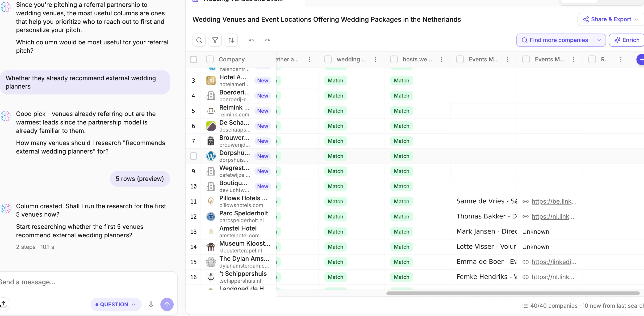Click the Company column header
The image size is (644, 316).
tap(231, 59)
